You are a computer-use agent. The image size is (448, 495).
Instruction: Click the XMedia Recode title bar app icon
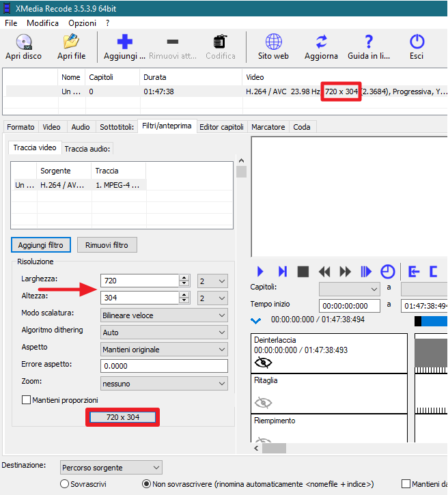[x=6, y=8]
